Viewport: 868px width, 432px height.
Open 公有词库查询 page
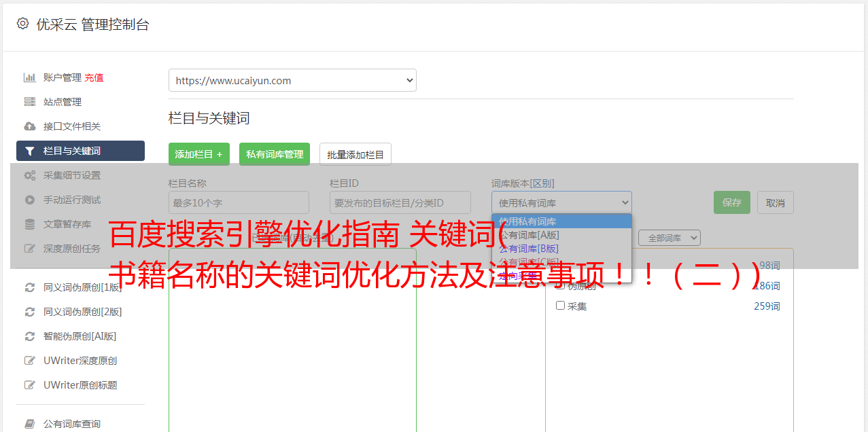tap(72, 424)
